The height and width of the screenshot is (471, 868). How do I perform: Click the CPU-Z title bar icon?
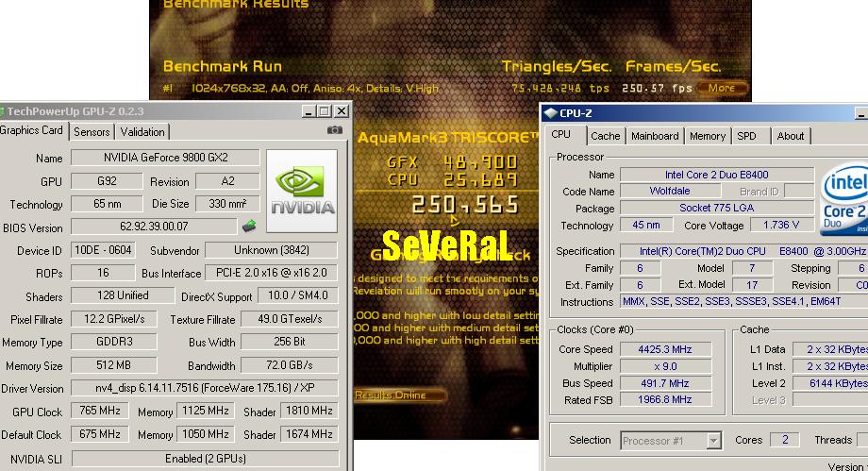[x=550, y=113]
